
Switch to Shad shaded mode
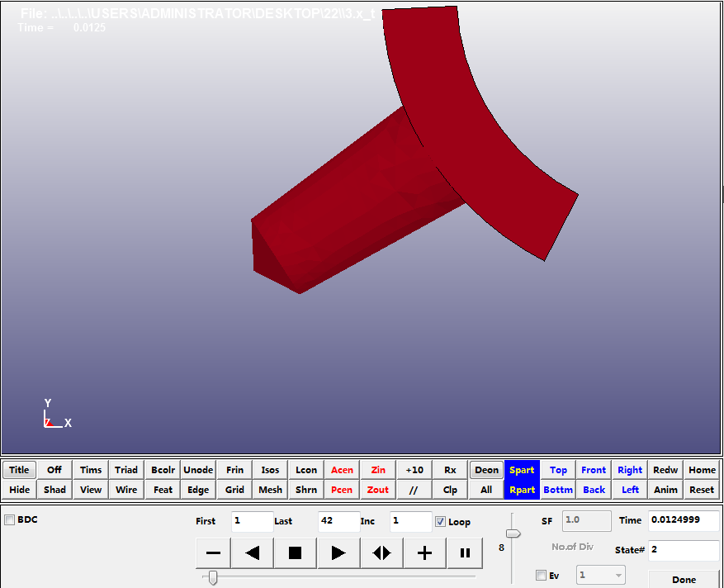coord(54,490)
